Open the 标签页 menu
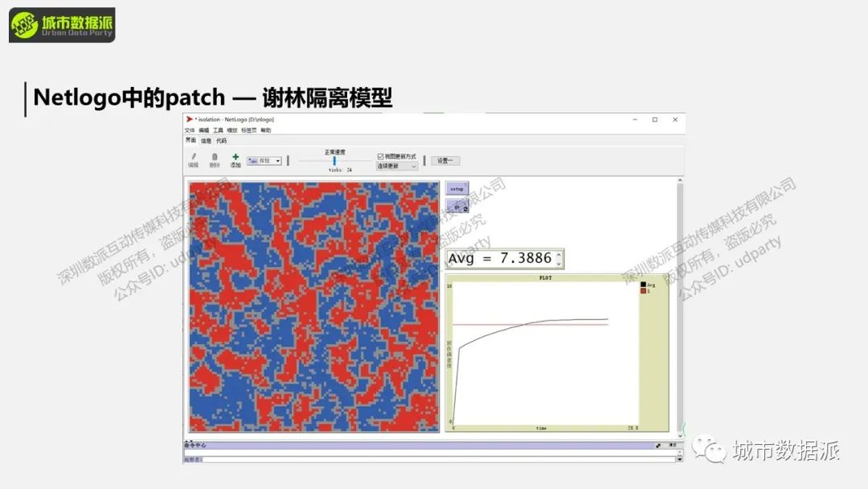 [248, 130]
